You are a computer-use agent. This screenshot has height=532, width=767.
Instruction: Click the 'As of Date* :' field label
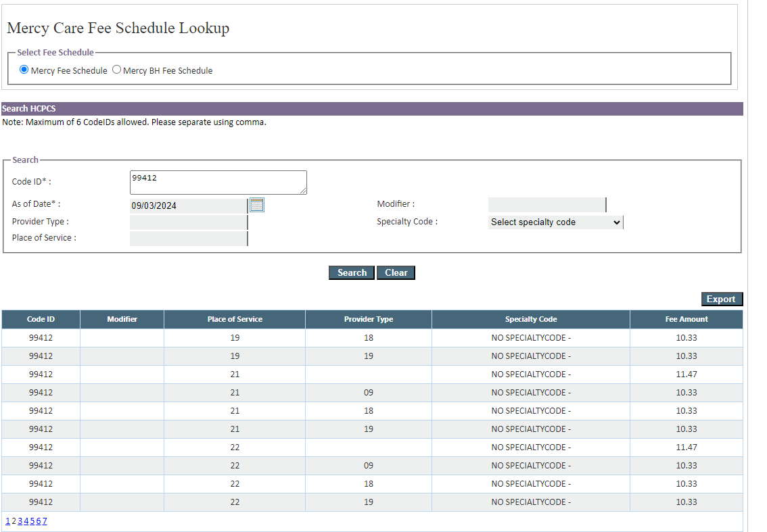click(x=37, y=204)
